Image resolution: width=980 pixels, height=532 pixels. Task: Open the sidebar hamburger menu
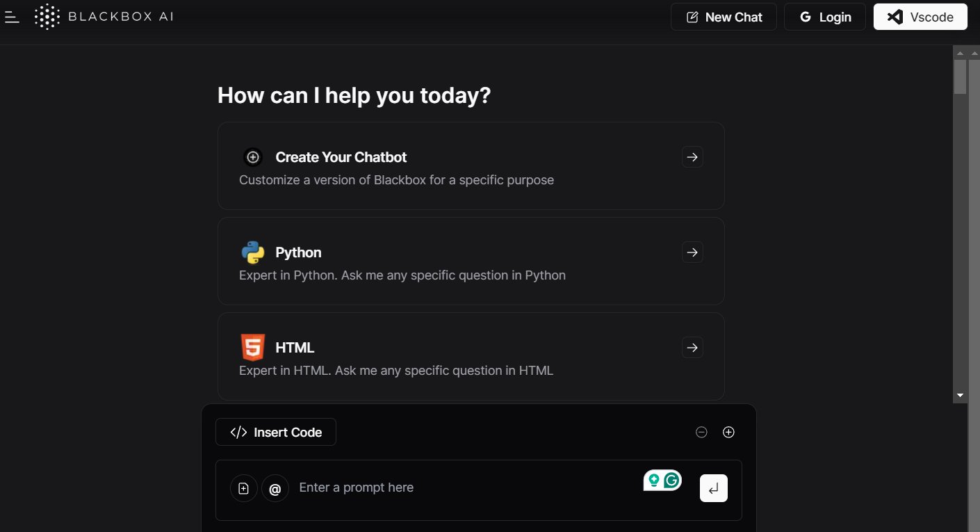coord(12,17)
